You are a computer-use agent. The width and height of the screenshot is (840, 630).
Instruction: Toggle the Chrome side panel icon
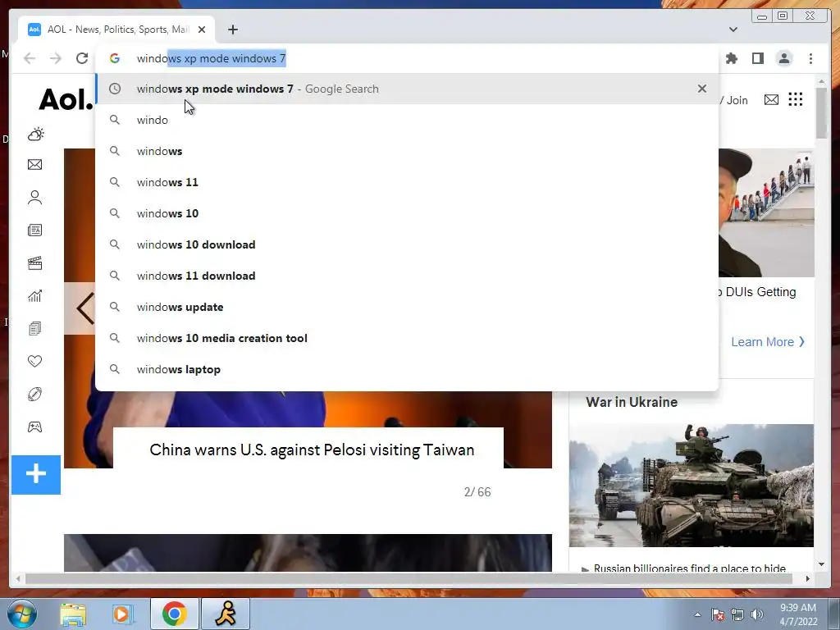(x=757, y=58)
